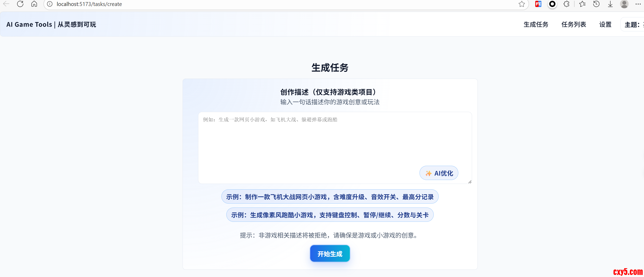Open browser history clock icon
644x277 pixels.
click(596, 4)
